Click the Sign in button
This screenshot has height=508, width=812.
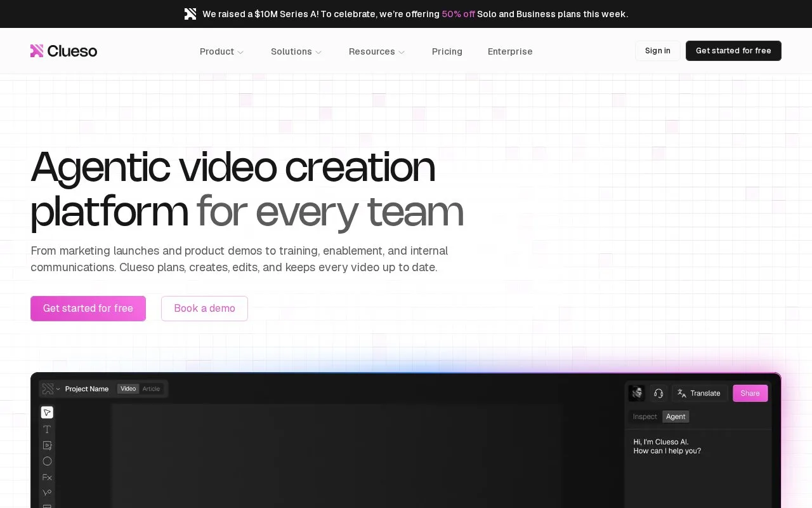click(x=658, y=51)
